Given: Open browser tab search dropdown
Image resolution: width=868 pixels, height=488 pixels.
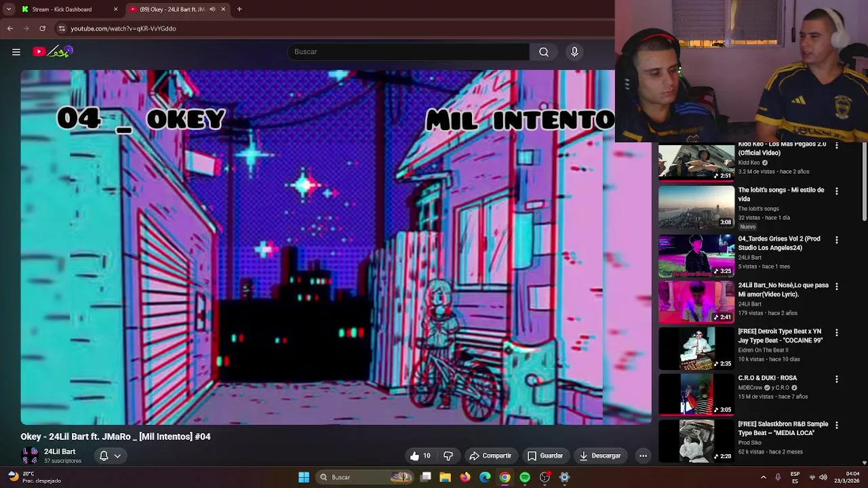Looking at the screenshot, I should (x=9, y=9).
